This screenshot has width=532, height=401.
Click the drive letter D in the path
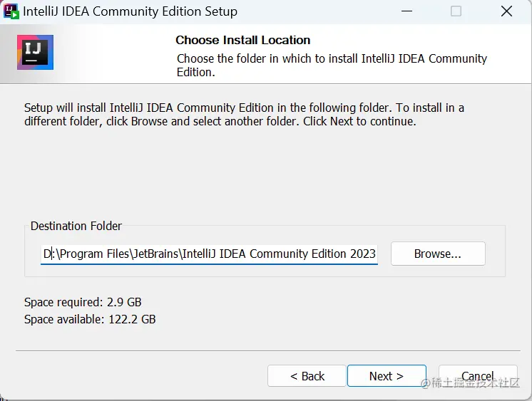[47, 254]
